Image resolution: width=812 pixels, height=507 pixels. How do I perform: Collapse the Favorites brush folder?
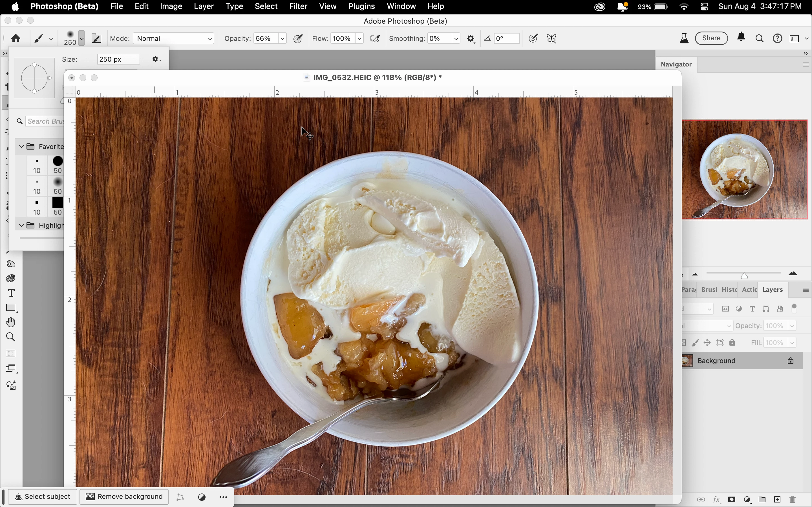pyautogui.click(x=21, y=146)
